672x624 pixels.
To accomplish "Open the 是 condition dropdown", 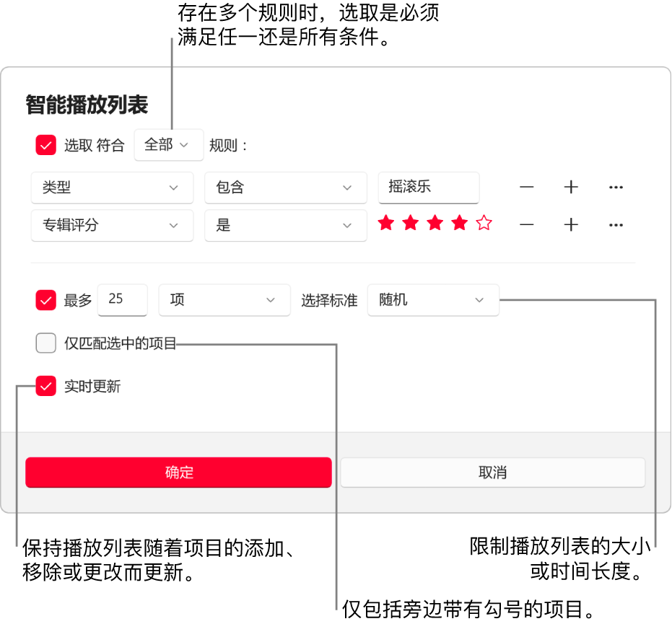I will 285,225.
